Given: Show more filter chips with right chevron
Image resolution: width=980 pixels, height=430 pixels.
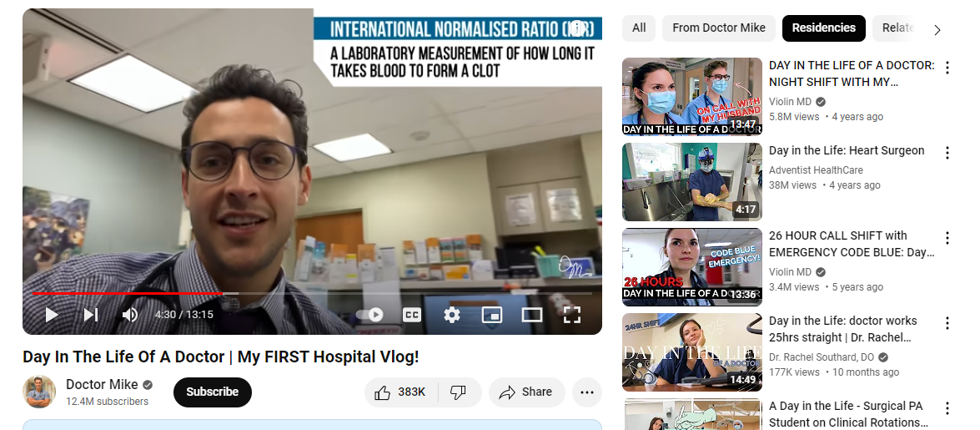Looking at the screenshot, I should tap(937, 29).
